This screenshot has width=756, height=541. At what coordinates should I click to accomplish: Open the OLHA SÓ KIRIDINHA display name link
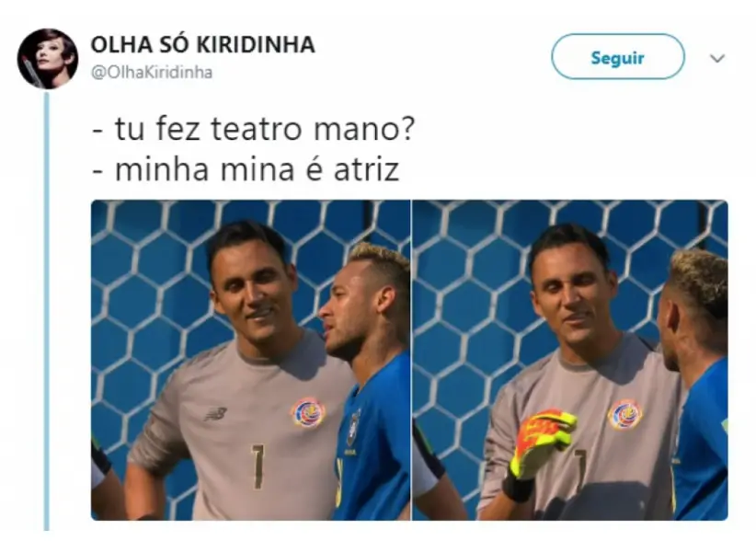202,45
